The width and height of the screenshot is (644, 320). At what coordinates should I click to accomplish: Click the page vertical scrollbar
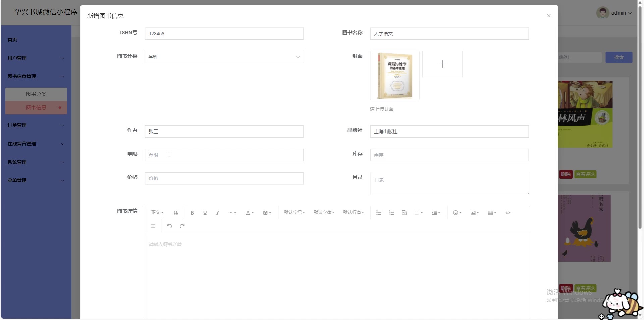(640, 117)
